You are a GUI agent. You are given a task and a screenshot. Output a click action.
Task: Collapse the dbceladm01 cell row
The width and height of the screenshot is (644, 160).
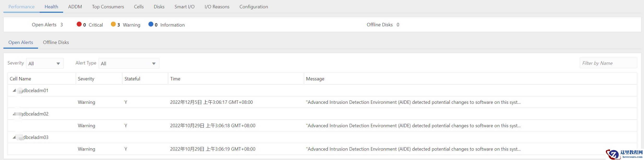point(14,91)
